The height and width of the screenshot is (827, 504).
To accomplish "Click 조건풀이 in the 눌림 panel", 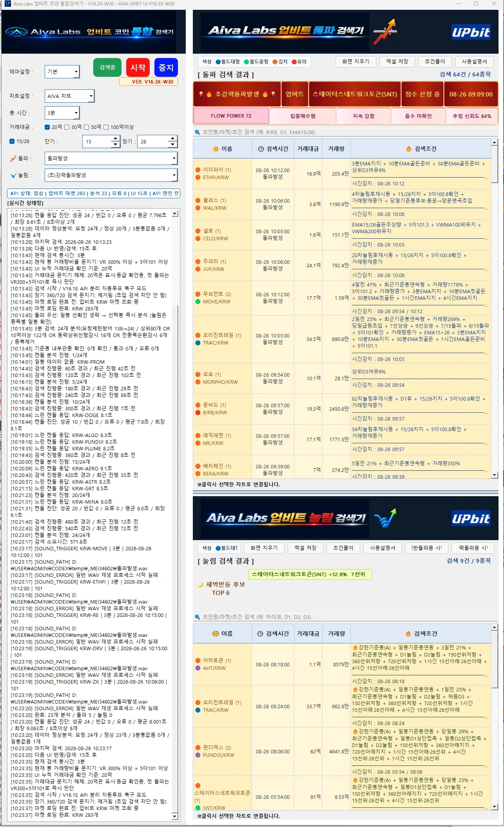I will coord(343,548).
